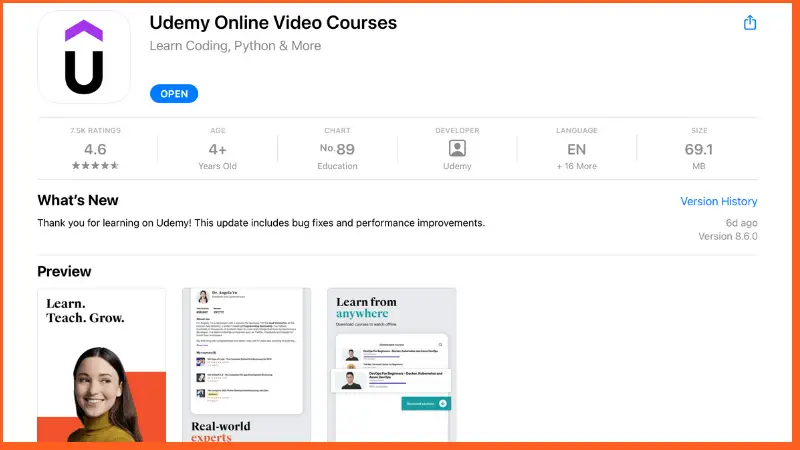The width and height of the screenshot is (800, 450).
Task: Click the '7.5K RATINGS' label
Action: tap(95, 131)
